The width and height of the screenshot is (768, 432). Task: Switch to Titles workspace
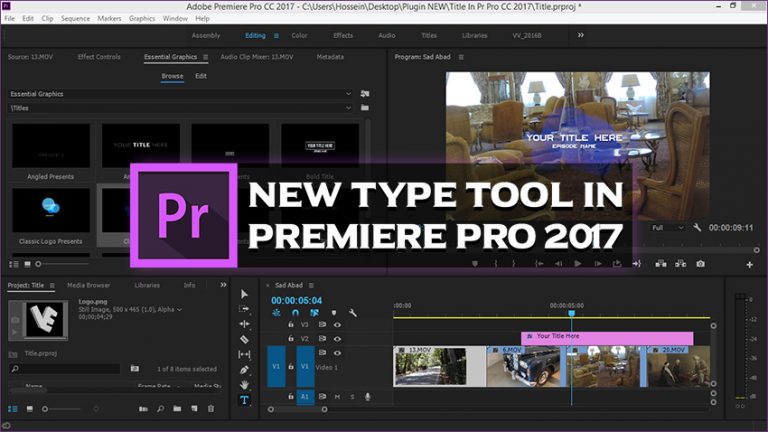coord(429,35)
